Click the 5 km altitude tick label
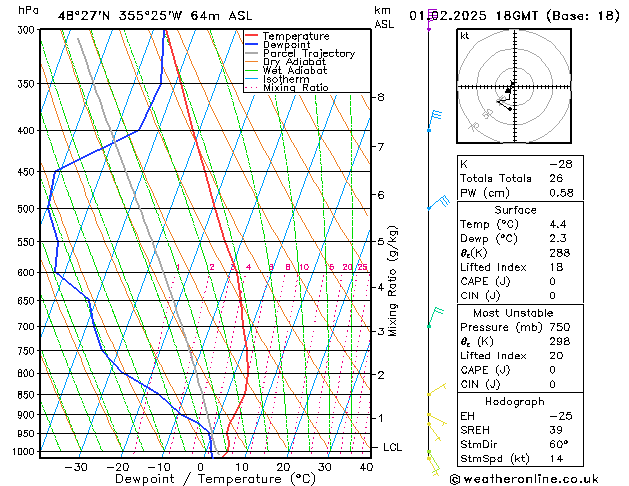The image size is (629, 486). tap(381, 242)
